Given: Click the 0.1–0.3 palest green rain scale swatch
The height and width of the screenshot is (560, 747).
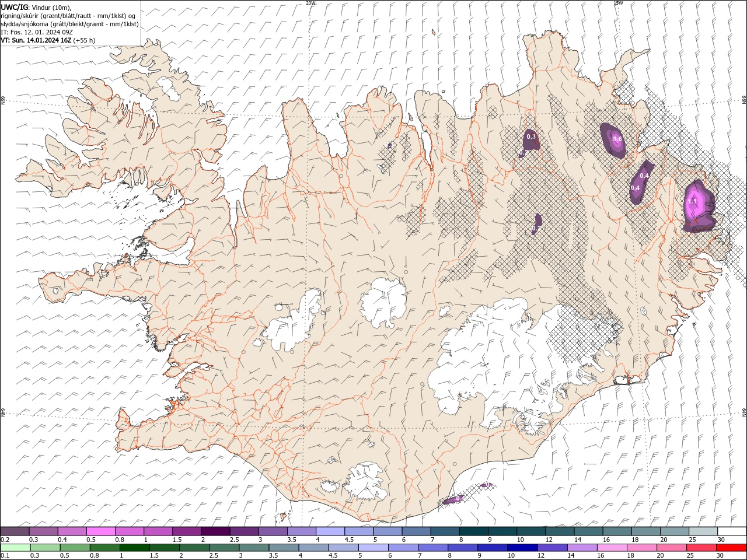Looking at the screenshot, I should 15,548.
